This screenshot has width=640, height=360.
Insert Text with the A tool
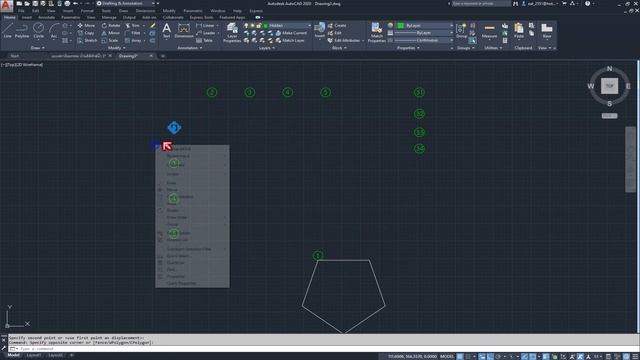(x=166, y=31)
